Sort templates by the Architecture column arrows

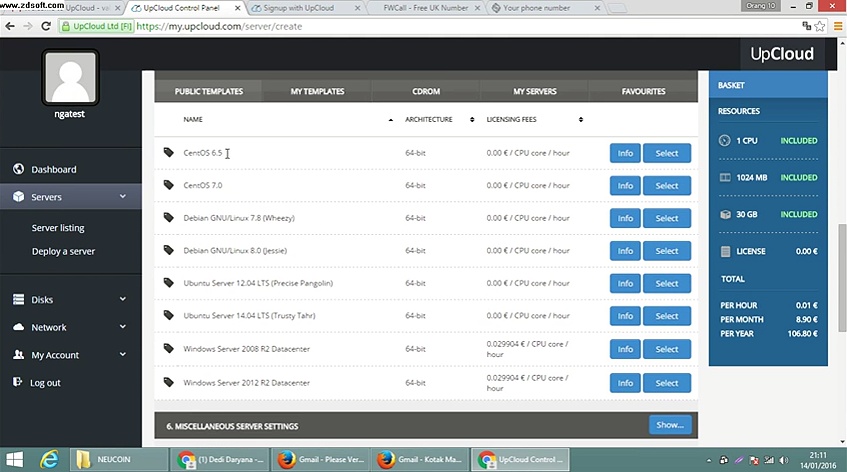pyautogui.click(x=472, y=119)
